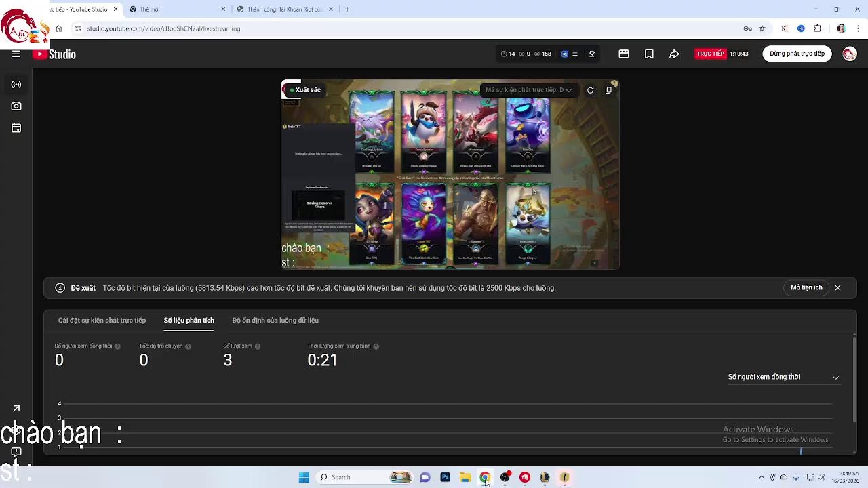Open Photoshop from the taskbar
868x488 pixels.
coord(445,477)
